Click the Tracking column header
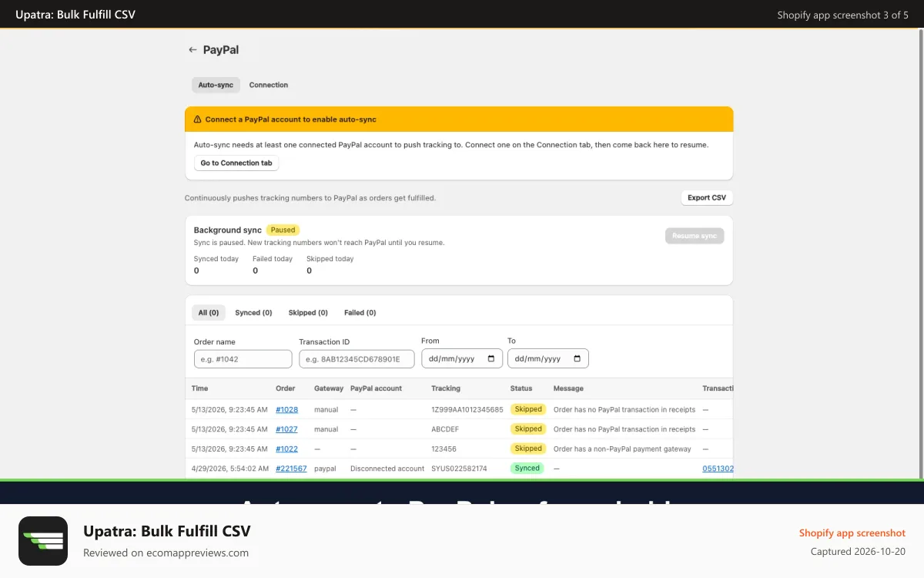 point(446,388)
